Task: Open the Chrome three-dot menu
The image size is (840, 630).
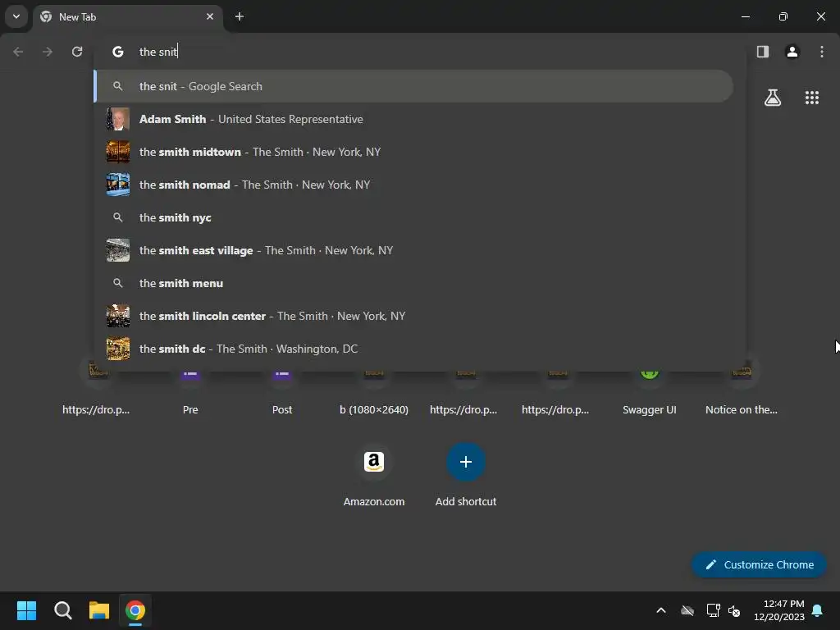Action: click(822, 52)
